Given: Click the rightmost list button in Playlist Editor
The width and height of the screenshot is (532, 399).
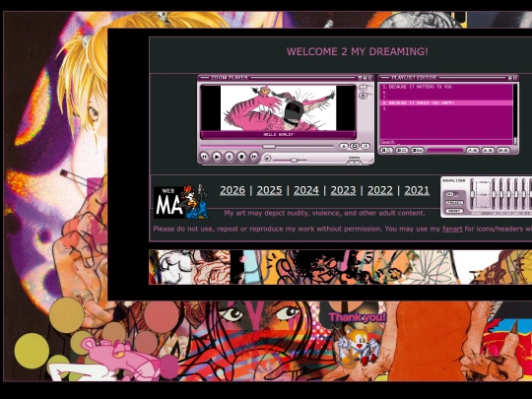Looking at the screenshot, I should (x=503, y=150).
